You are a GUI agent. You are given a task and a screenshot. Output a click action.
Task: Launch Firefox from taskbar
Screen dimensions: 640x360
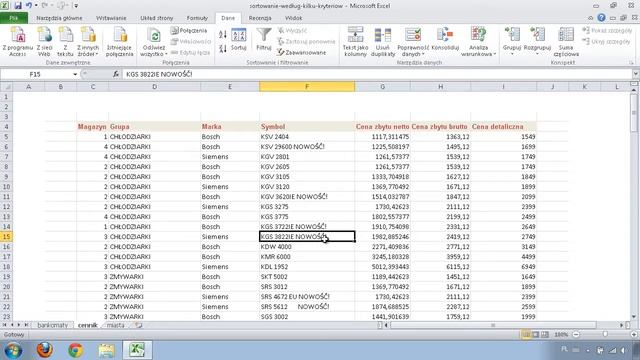(44, 350)
